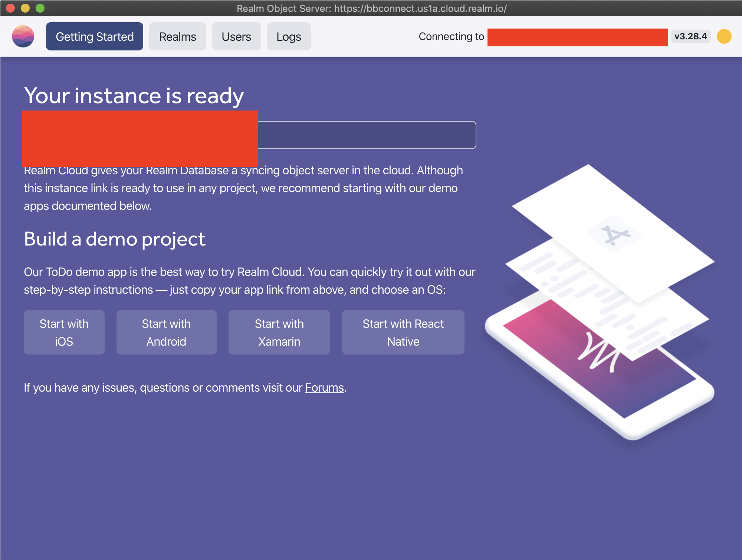
Task: Open the Users tab
Action: coord(236,36)
